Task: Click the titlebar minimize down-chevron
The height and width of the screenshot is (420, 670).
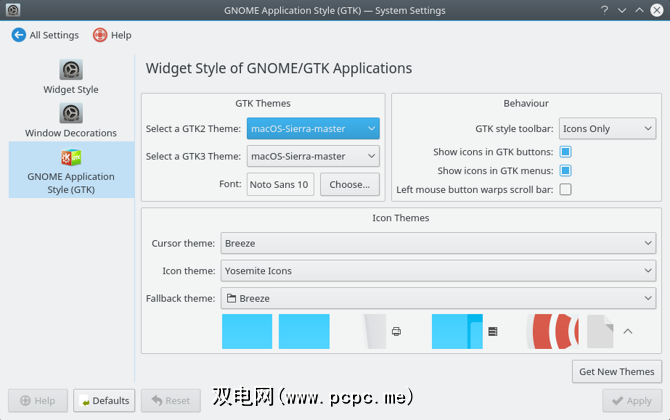Action: coord(622,10)
